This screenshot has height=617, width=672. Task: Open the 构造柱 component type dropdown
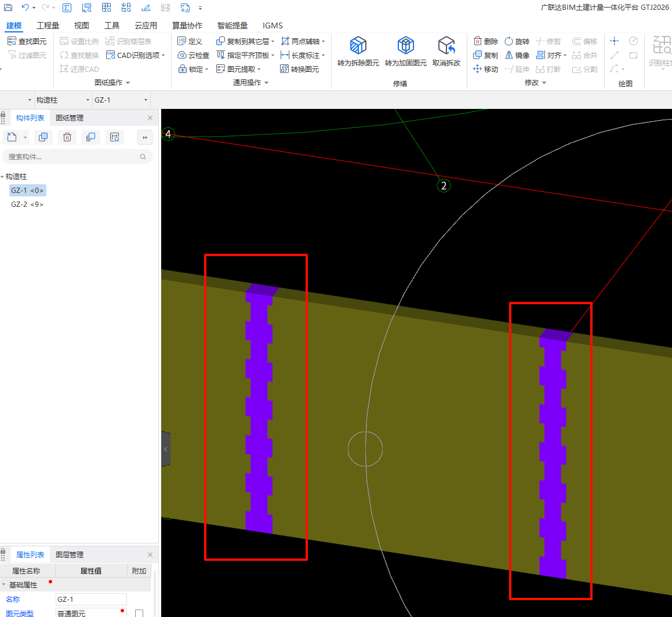88,100
